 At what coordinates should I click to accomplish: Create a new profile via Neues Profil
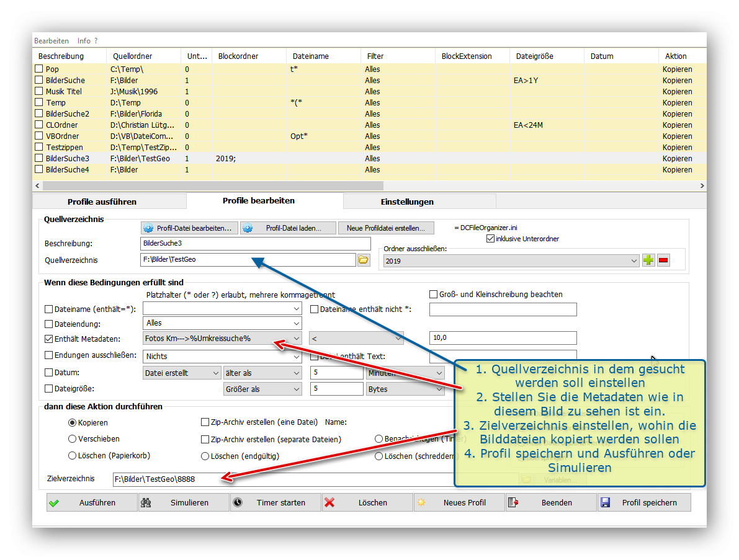pos(459,502)
